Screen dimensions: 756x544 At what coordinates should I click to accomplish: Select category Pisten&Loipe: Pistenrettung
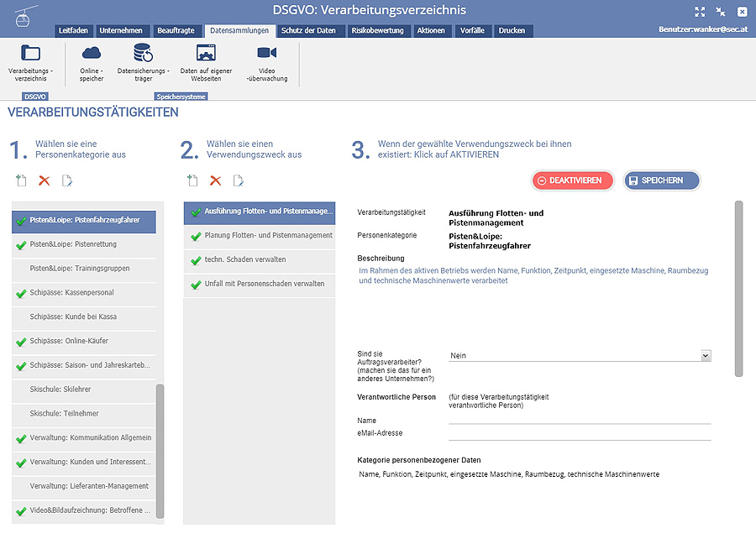(x=84, y=244)
